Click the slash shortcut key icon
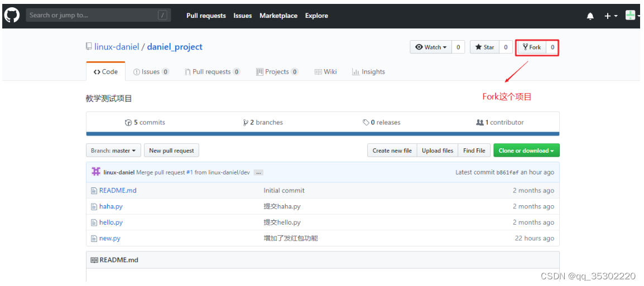 coord(162,16)
